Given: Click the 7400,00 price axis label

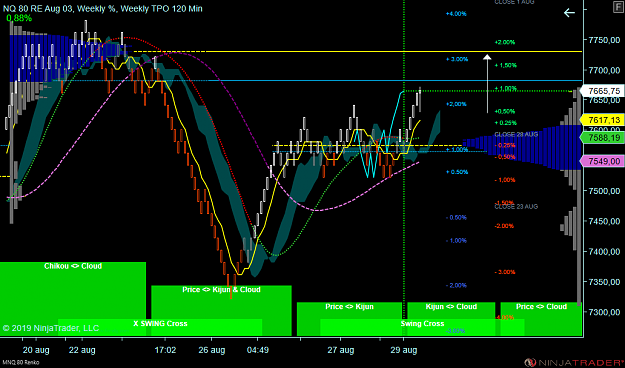Looking at the screenshot, I should (604, 252).
